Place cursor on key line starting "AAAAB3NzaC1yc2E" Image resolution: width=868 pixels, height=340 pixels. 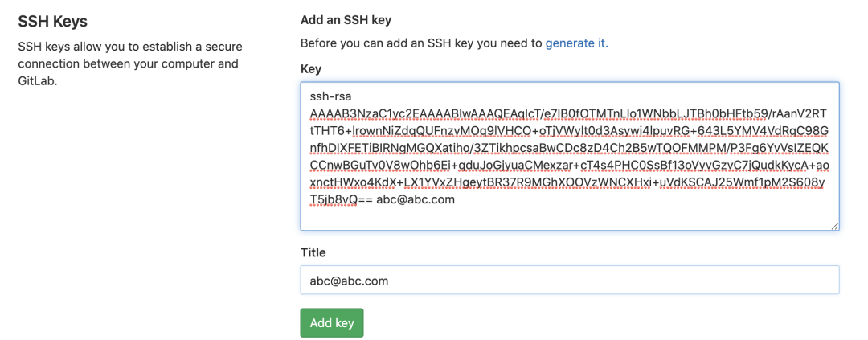(563, 113)
